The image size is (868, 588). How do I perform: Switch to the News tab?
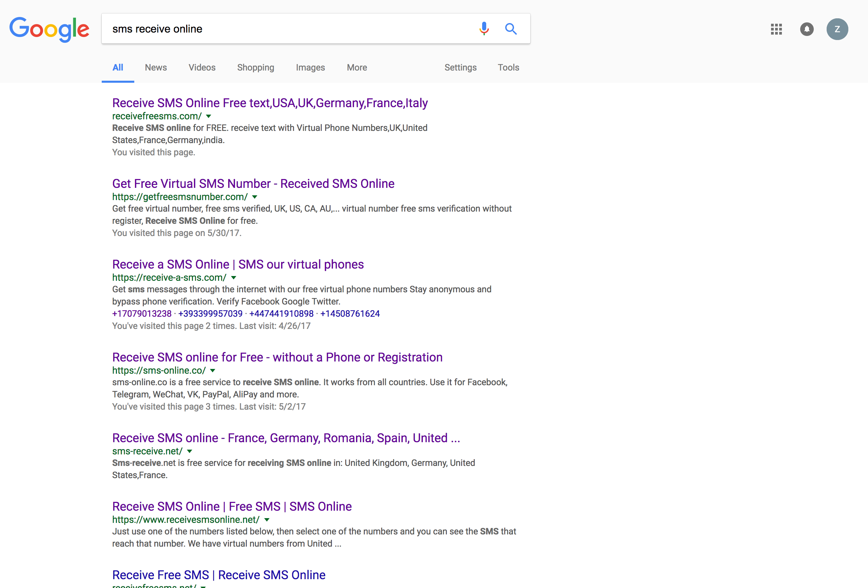(156, 67)
